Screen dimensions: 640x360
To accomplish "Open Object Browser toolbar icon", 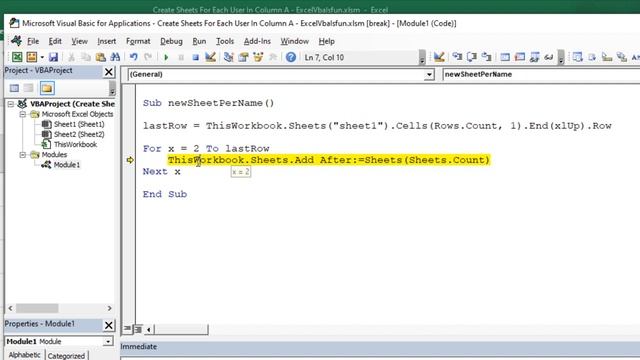I will pyautogui.click(x=258, y=57).
